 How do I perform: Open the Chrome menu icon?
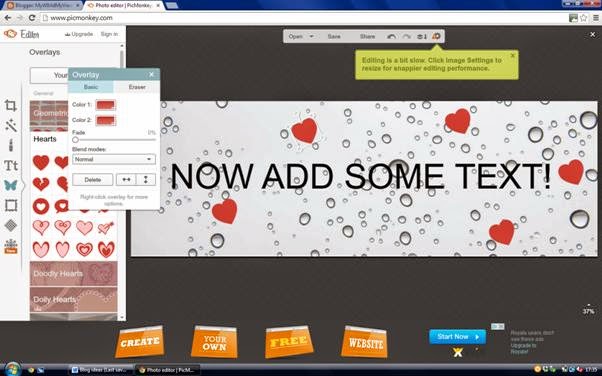pos(595,18)
